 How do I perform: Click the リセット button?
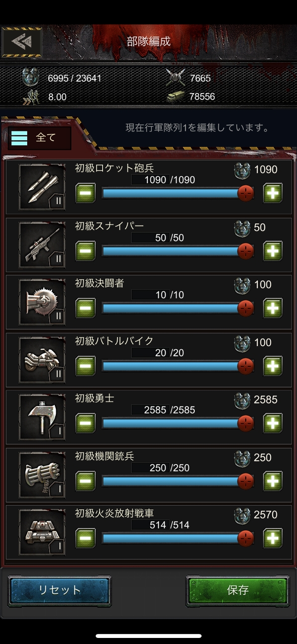coord(60,591)
